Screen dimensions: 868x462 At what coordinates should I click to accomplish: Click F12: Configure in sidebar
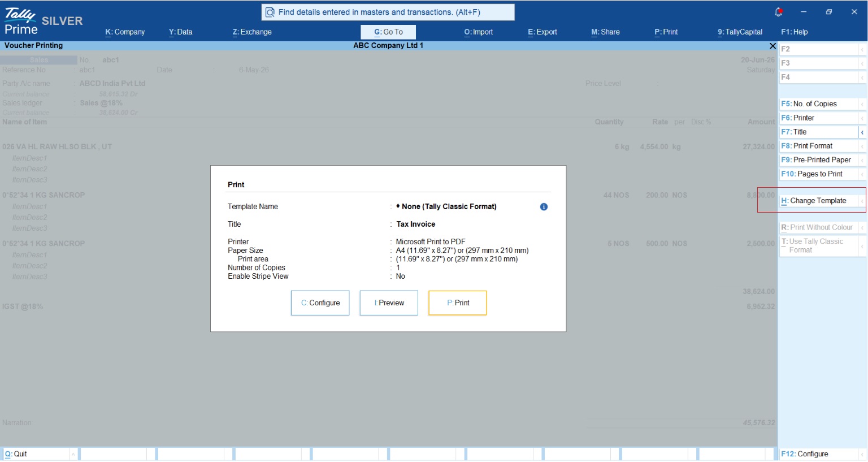tap(819, 454)
